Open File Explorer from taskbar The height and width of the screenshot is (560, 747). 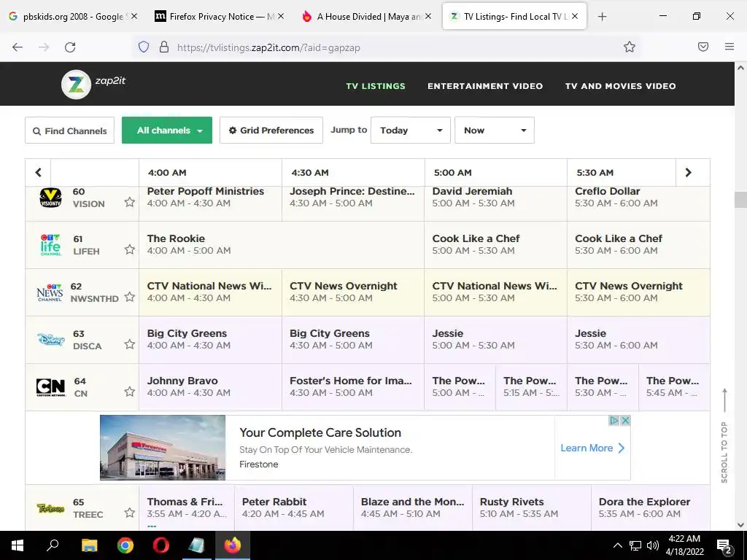[89, 545]
